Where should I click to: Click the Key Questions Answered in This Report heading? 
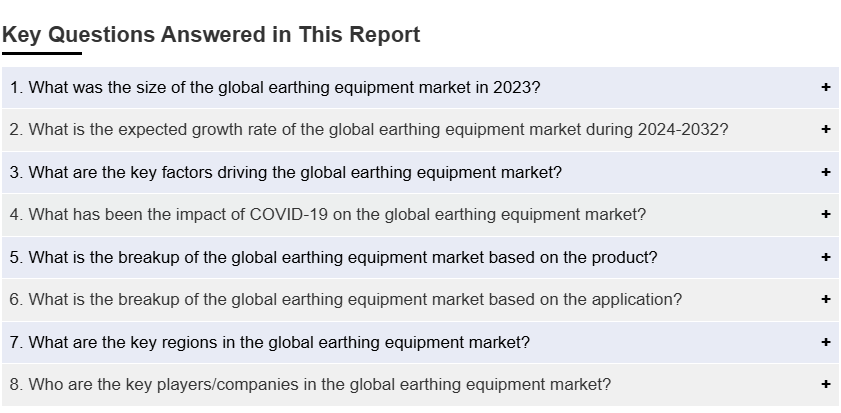point(211,34)
